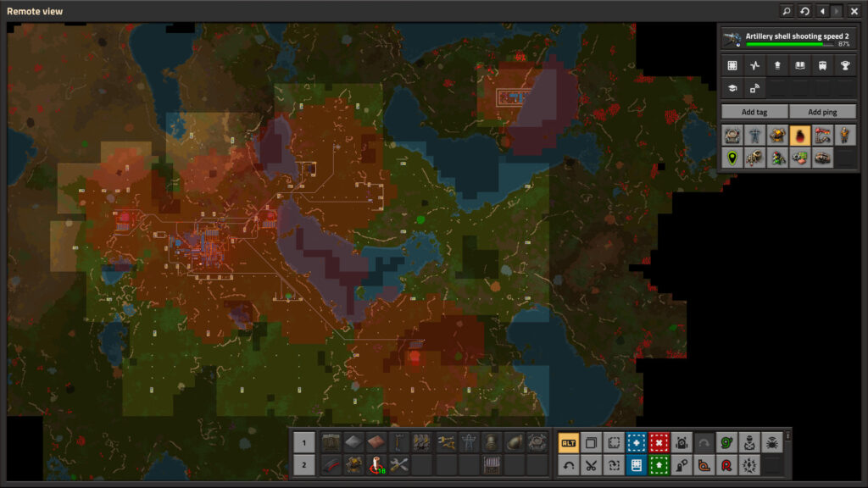Go forward with the right arrow button
Viewport: 868px width, 488px height.
(x=837, y=11)
